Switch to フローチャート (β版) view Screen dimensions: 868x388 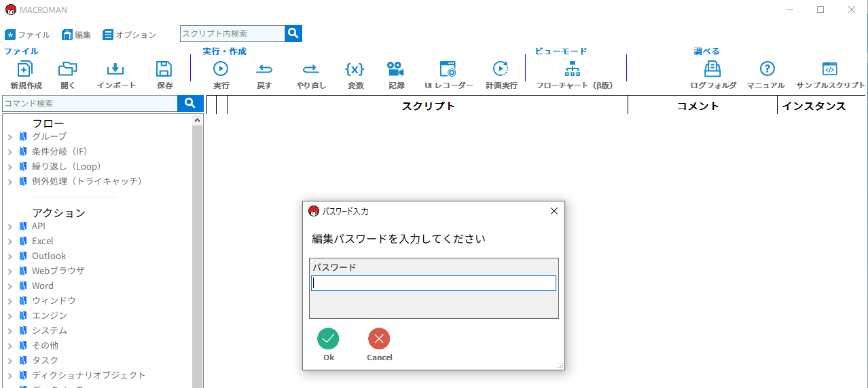573,69
